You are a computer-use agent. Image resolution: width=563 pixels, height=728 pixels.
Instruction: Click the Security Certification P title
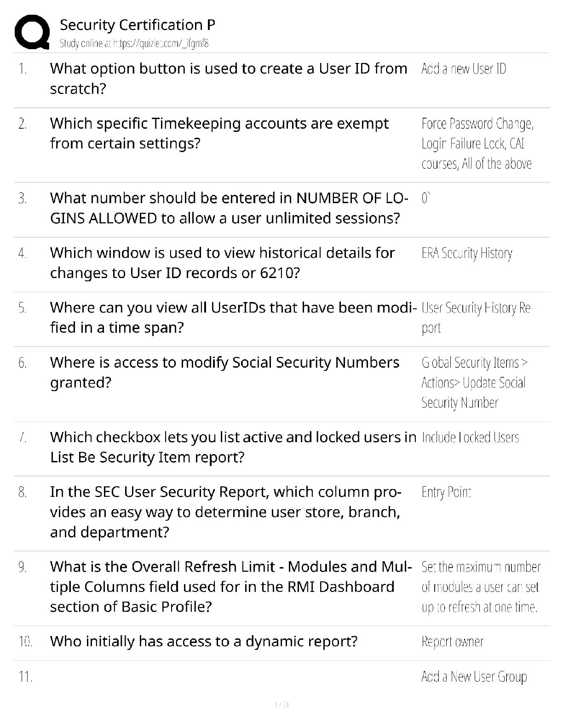pos(138,25)
